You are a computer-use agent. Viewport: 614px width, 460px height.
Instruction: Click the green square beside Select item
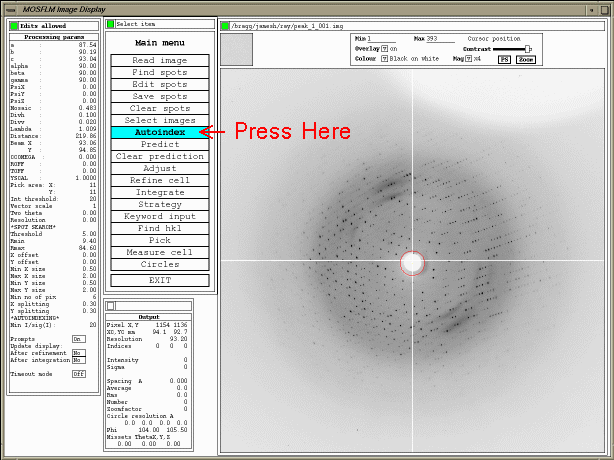coord(110,24)
